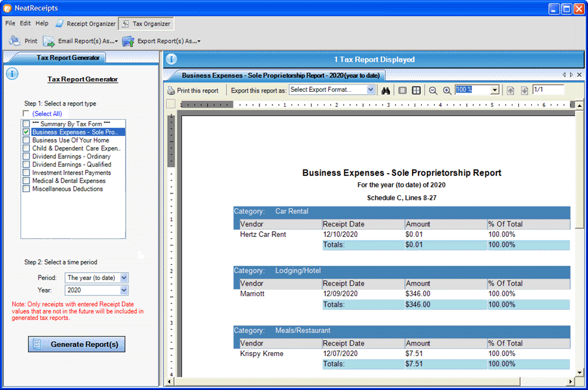Check Miscellaneous Deductions checkbox
588x390 pixels.
(26, 188)
